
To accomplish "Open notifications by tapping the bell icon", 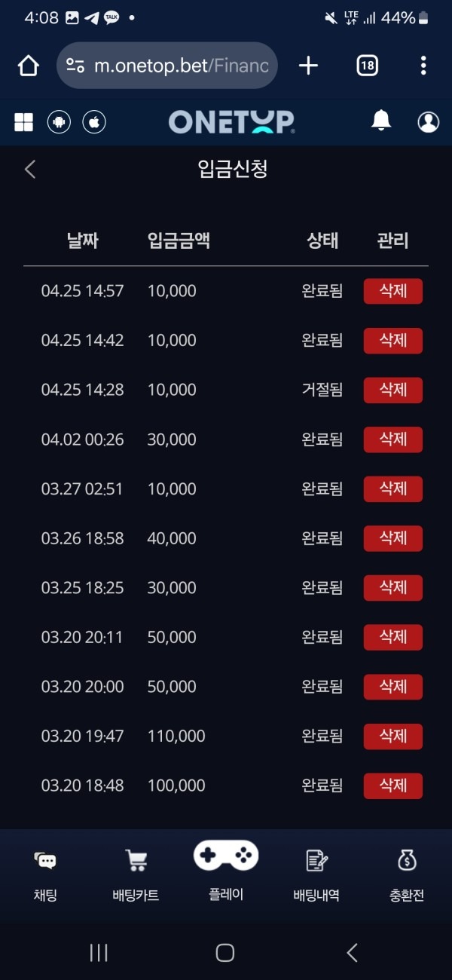I will tap(381, 121).
